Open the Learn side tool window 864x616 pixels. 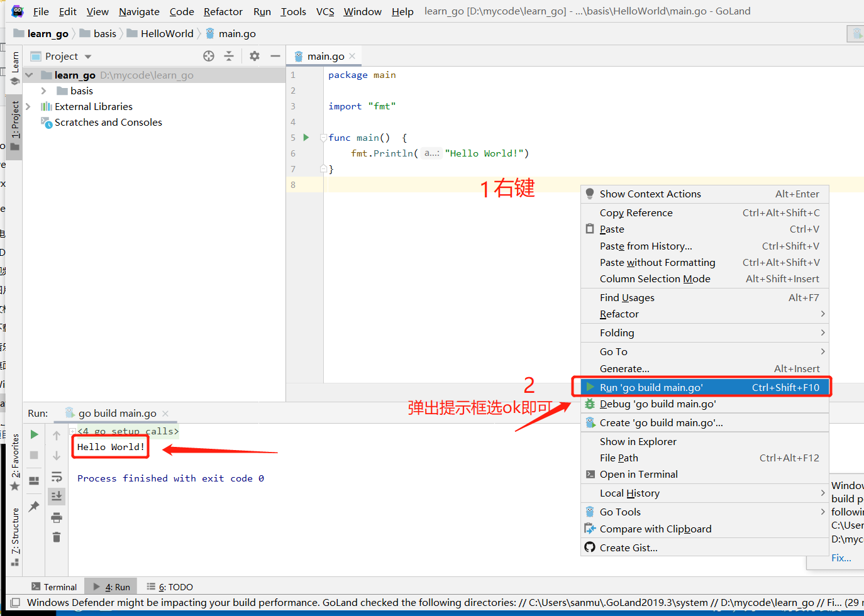pos(15,68)
